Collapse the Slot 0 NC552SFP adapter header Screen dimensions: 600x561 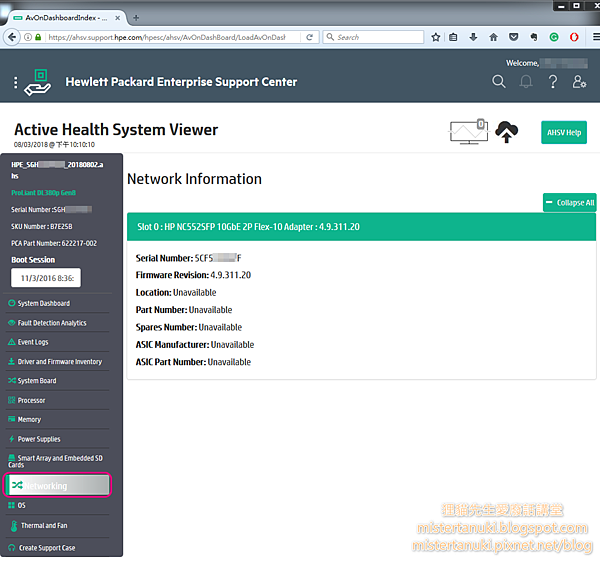point(361,227)
